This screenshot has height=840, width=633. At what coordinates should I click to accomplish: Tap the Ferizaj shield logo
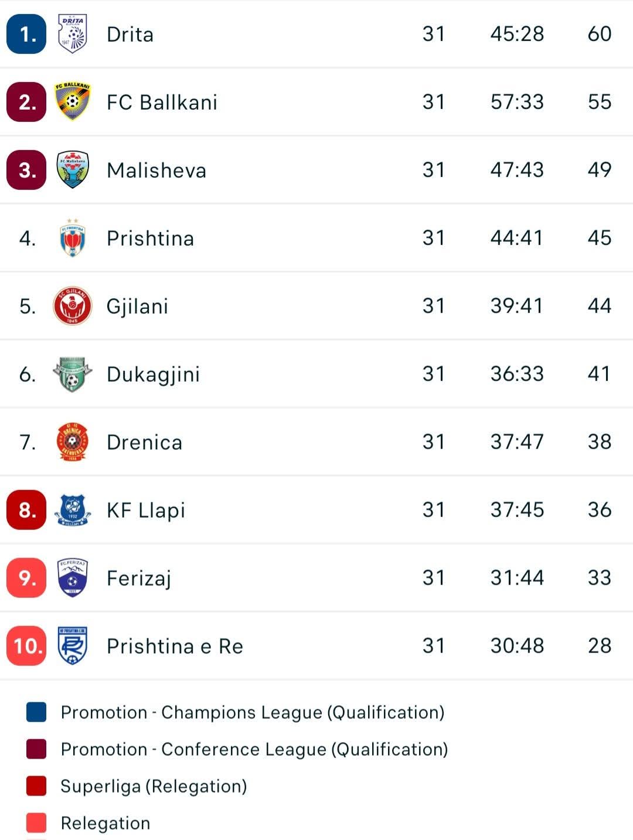[x=72, y=578]
